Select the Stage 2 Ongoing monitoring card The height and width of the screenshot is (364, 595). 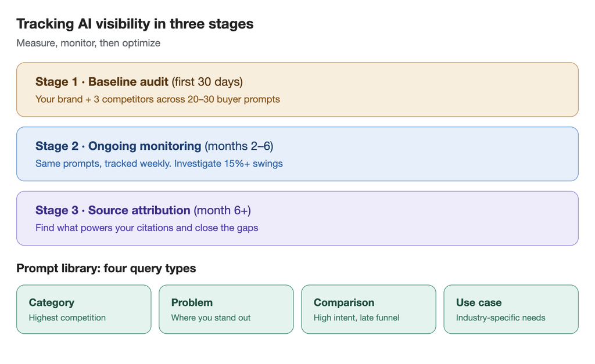(297, 154)
